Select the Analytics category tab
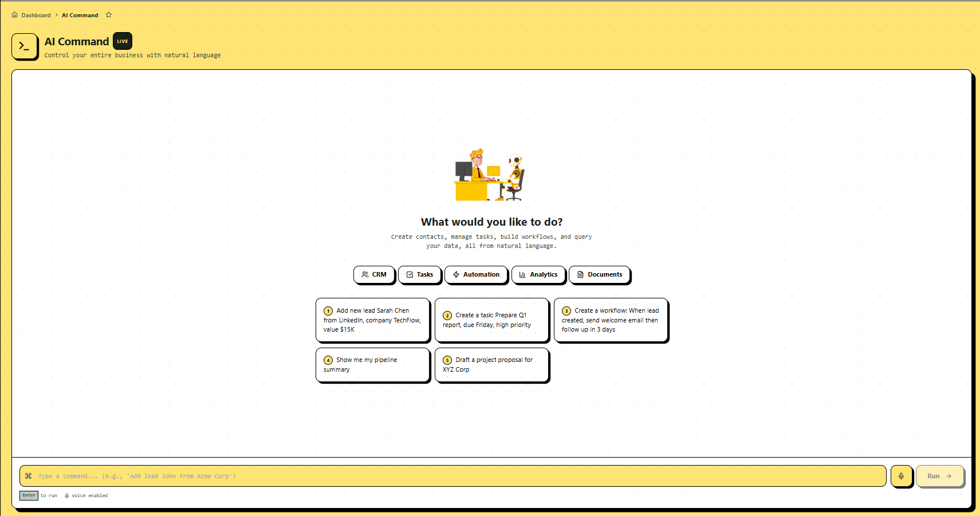 tap(538, 275)
